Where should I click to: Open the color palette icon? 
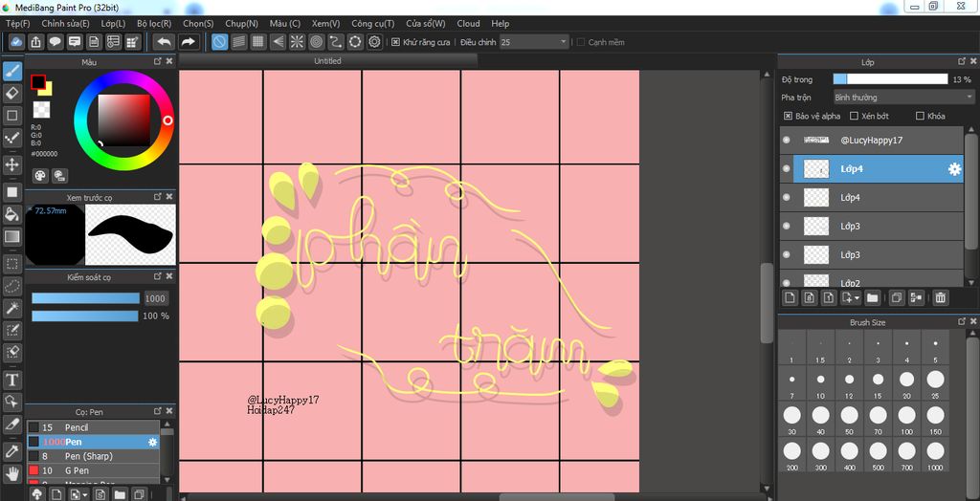click(x=40, y=176)
